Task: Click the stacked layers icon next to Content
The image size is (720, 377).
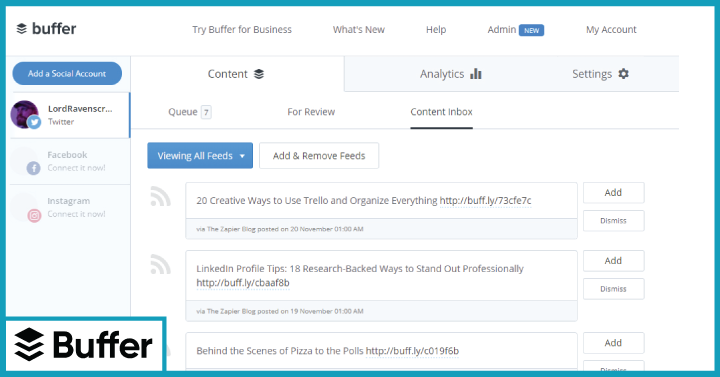Action: 259,74
